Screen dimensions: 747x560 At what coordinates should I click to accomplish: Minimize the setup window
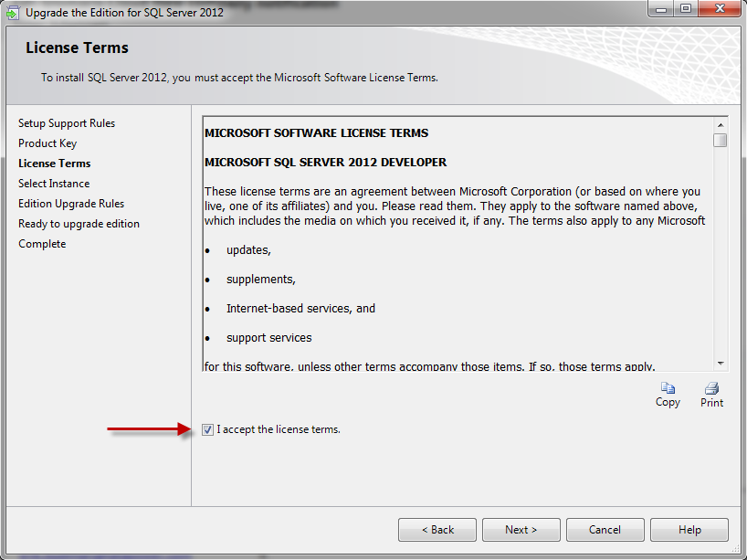pos(661,8)
